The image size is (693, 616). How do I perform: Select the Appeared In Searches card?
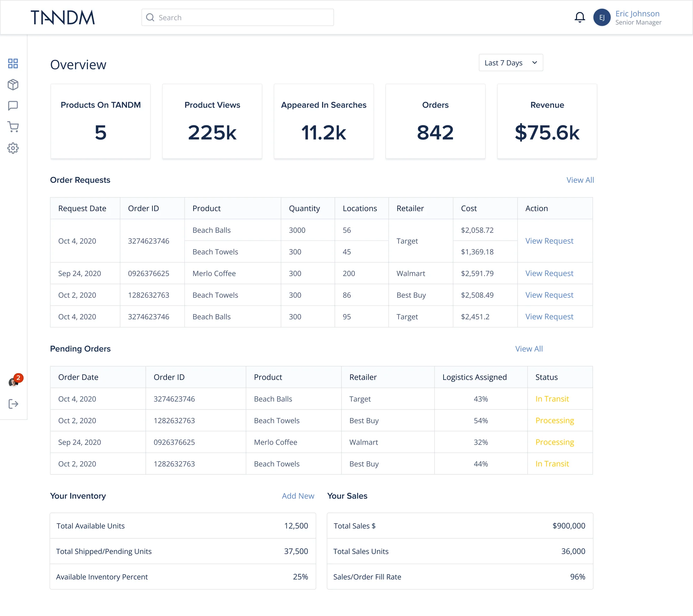click(324, 121)
